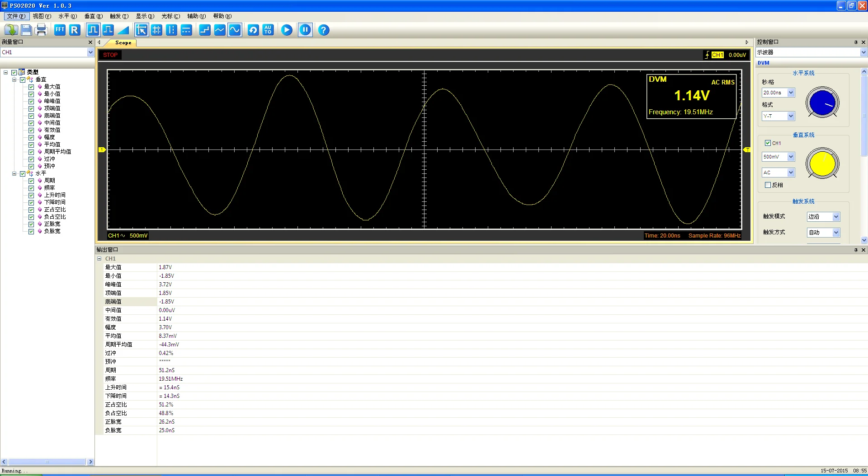Toggle the CH1 channel checkbox
The height and width of the screenshot is (476, 868).
[768, 143]
